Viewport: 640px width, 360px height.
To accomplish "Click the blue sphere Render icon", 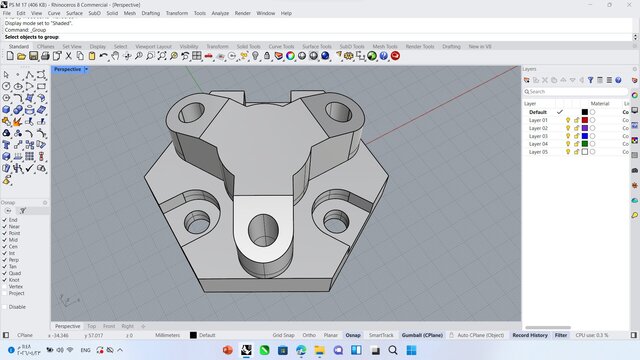I will pos(325,56).
